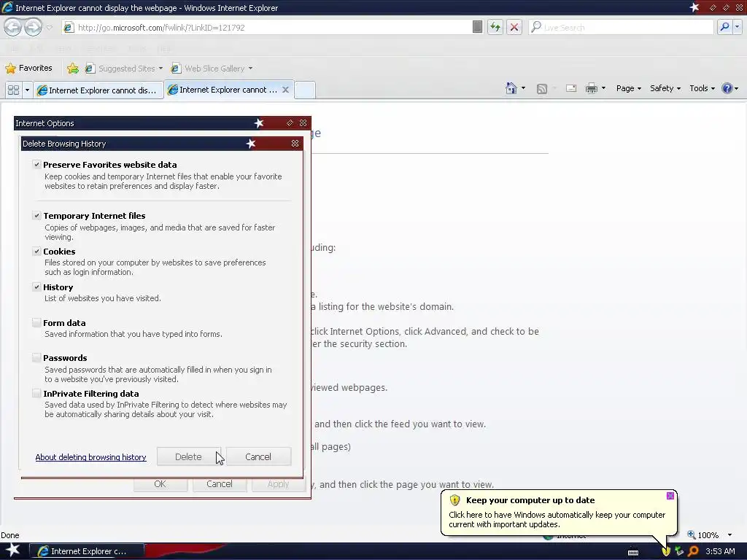The height and width of the screenshot is (560, 747).
Task: Click the star icon in Delete Browsing History title bar
Action: pos(251,144)
